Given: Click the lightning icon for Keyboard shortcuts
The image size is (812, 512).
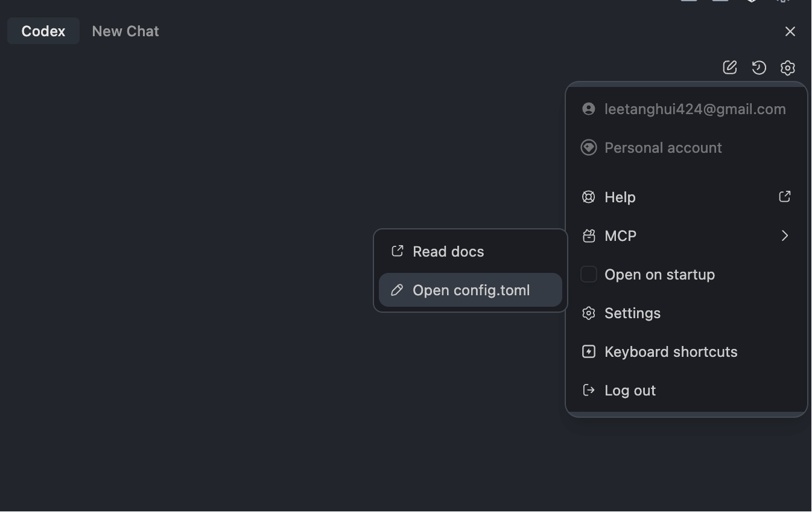Looking at the screenshot, I should coord(588,352).
